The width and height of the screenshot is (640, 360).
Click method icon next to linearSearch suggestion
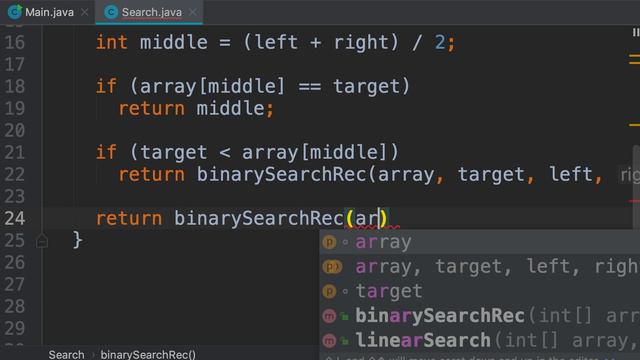(329, 340)
